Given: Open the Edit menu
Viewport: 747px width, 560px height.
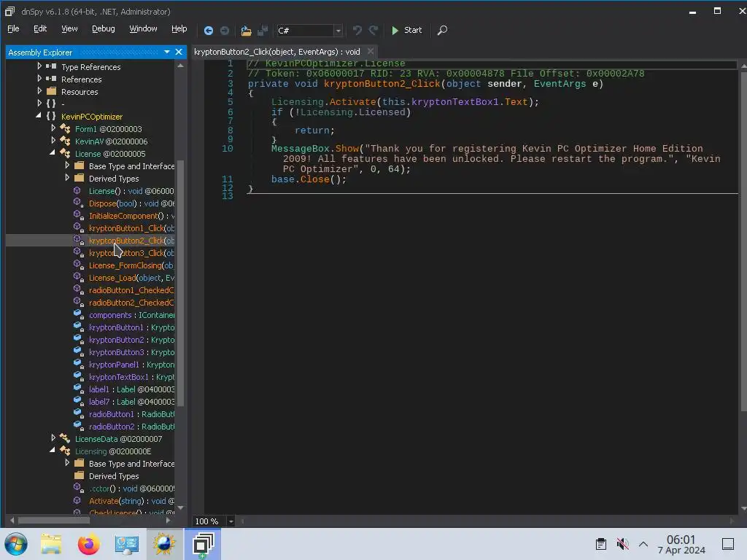Looking at the screenshot, I should (40, 28).
